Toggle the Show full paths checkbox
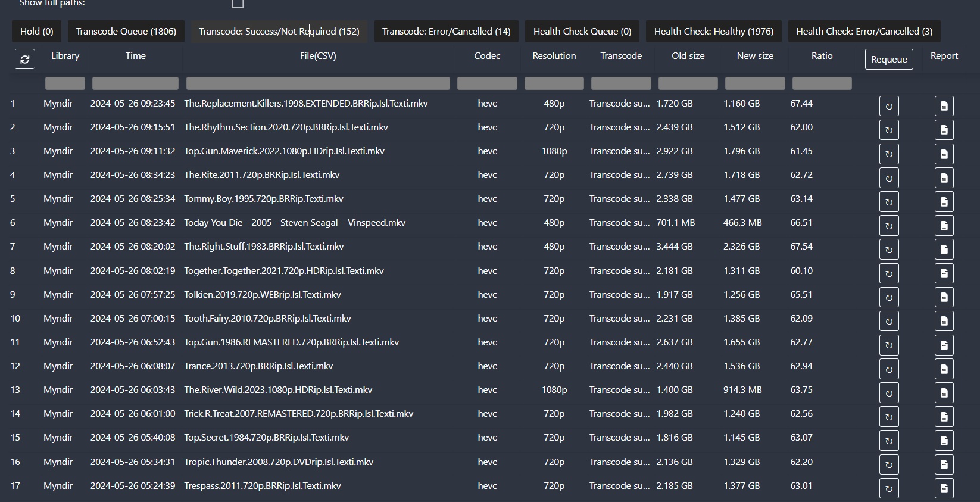Viewport: 980px width, 502px height. pos(238,4)
